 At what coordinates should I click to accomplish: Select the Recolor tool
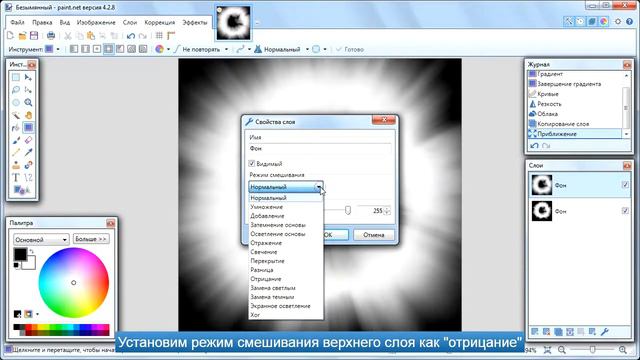tap(28, 165)
